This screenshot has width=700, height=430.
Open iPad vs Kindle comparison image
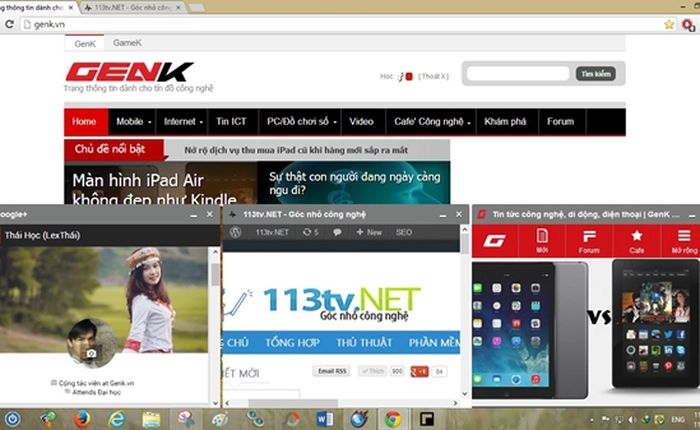586,330
